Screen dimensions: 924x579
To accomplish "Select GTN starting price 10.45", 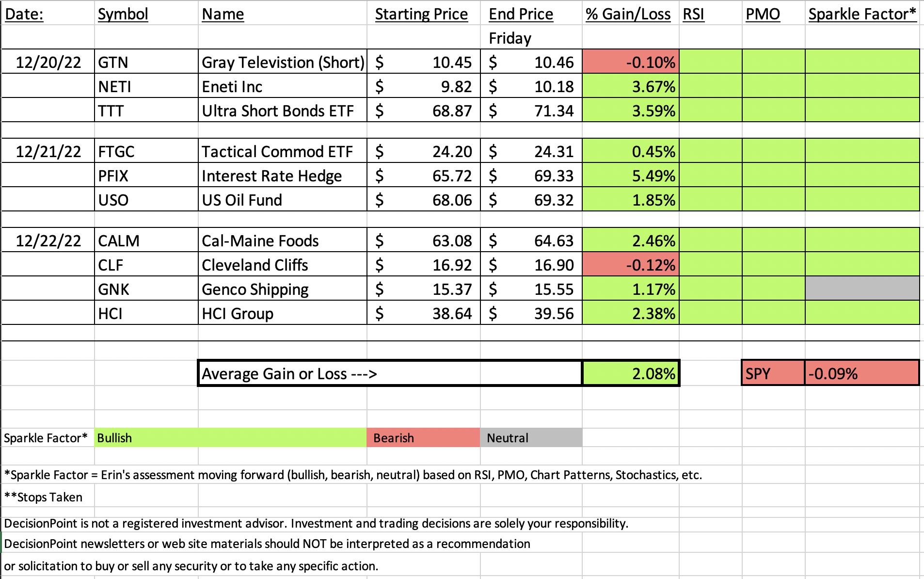I will [424, 62].
